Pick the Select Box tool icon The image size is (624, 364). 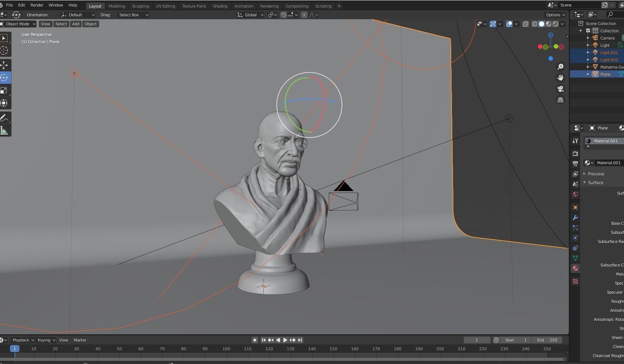point(4,38)
